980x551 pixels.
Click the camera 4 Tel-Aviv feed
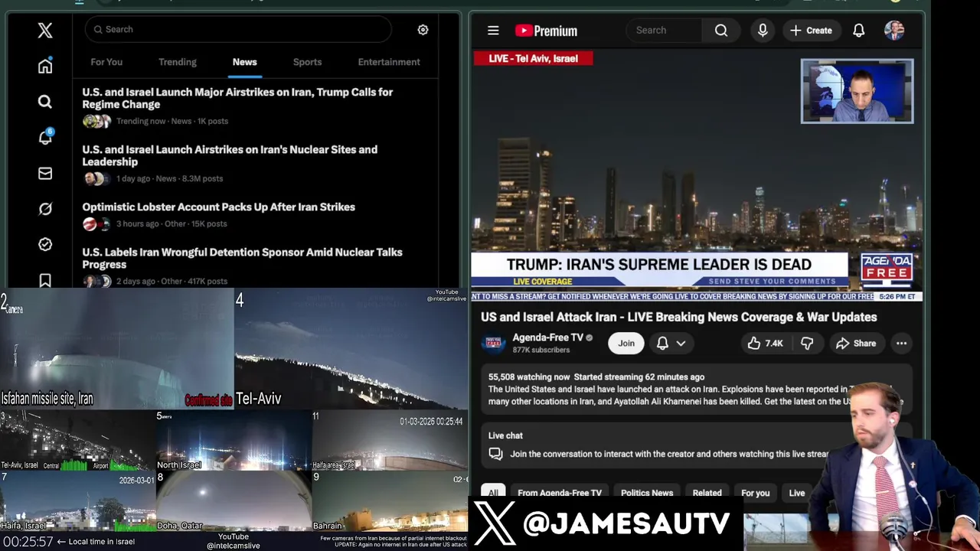click(351, 349)
